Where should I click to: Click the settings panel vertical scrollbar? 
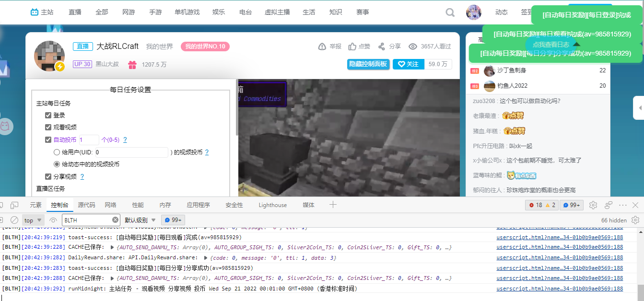[236, 108]
